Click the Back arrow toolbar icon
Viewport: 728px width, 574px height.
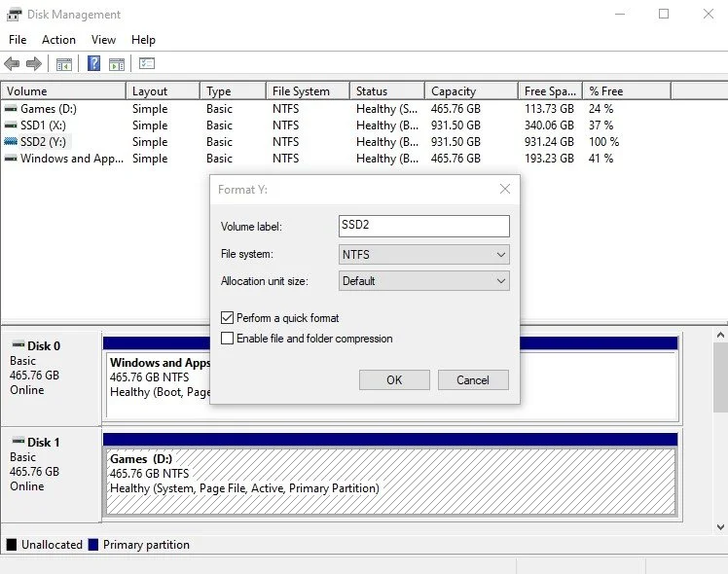[x=12, y=63]
